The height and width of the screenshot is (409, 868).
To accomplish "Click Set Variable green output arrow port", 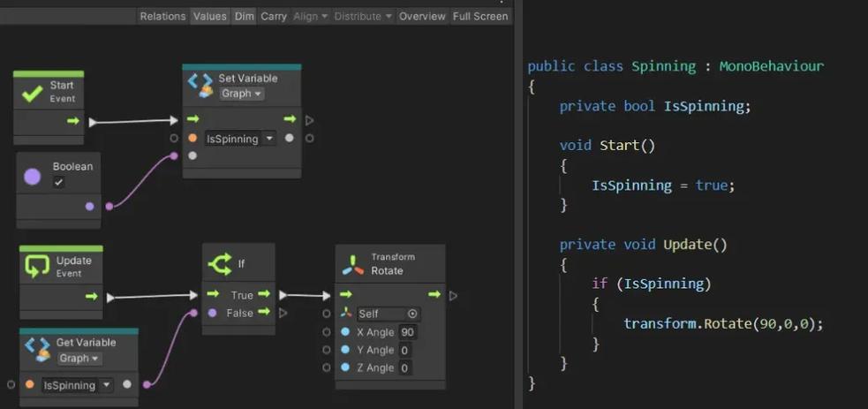I will point(290,119).
